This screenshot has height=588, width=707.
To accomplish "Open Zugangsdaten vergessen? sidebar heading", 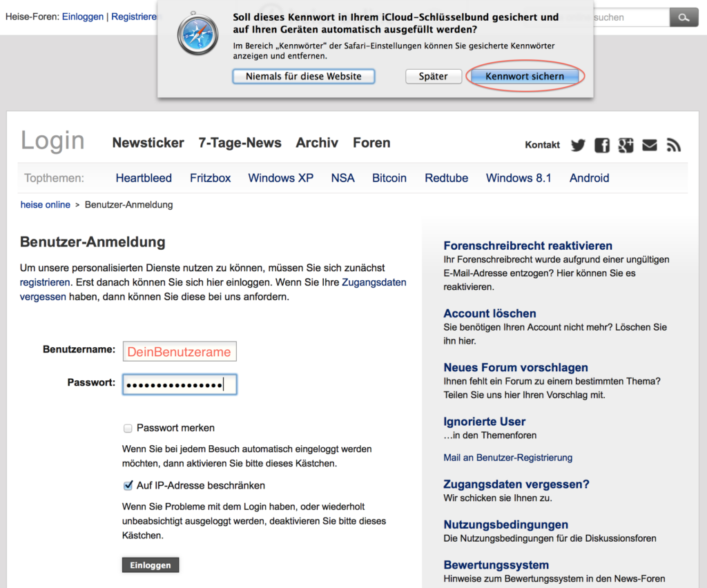I will 516,484.
